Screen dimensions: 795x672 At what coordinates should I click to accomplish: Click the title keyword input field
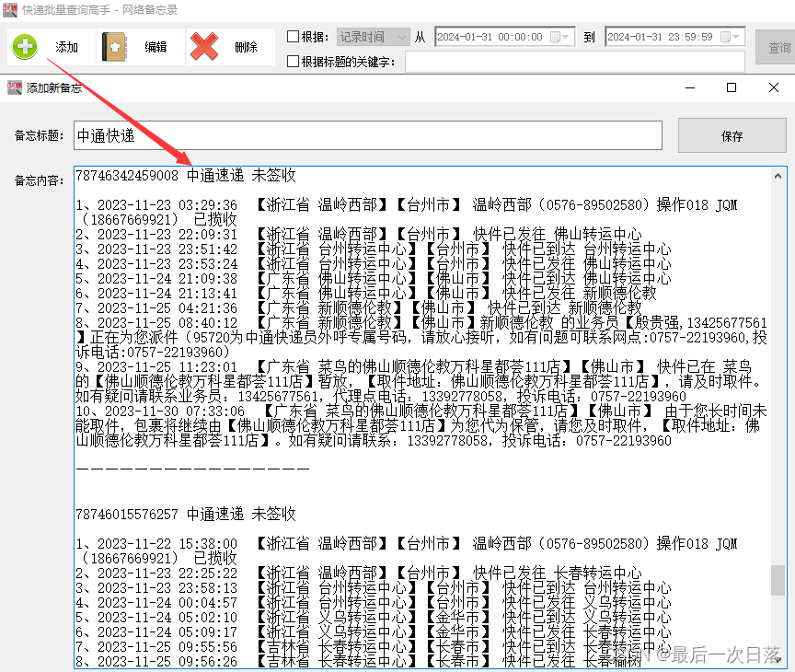[575, 62]
